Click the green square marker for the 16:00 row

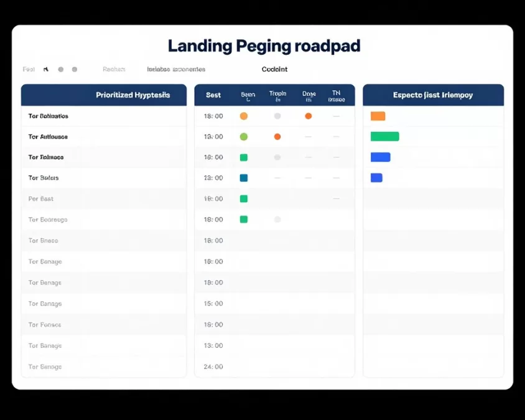243,157
